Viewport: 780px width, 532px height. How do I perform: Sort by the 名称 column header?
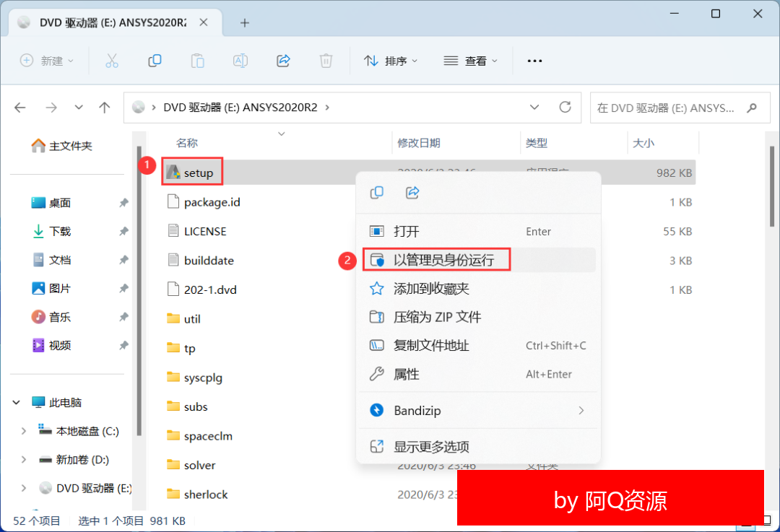[x=187, y=143]
